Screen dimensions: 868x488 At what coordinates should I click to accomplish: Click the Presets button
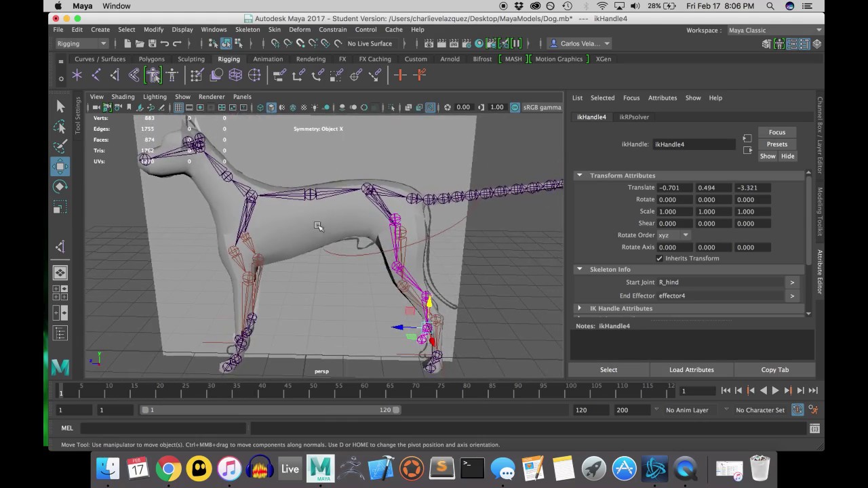pos(777,144)
